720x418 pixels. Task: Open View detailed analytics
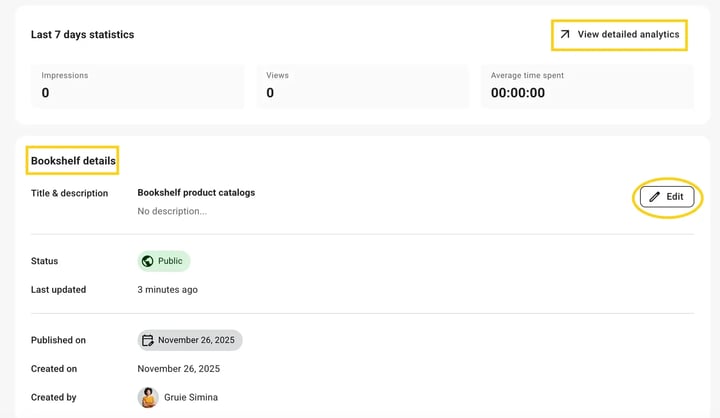point(619,35)
